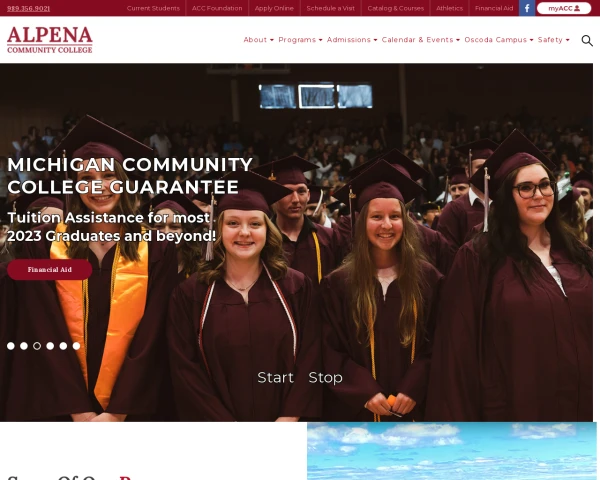Open the Facebook icon link
The width and height of the screenshot is (600, 480).
click(527, 8)
